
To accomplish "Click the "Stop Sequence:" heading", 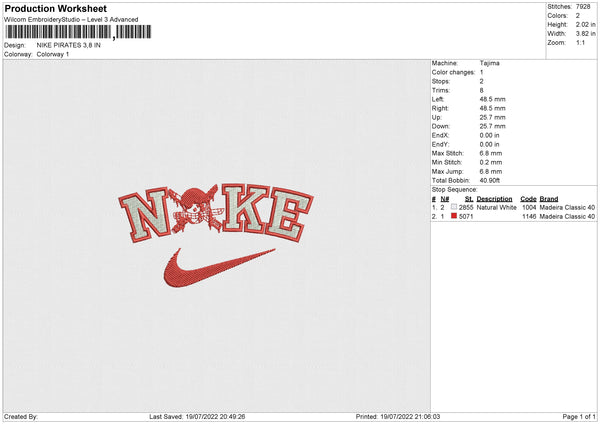I will click(x=455, y=190).
